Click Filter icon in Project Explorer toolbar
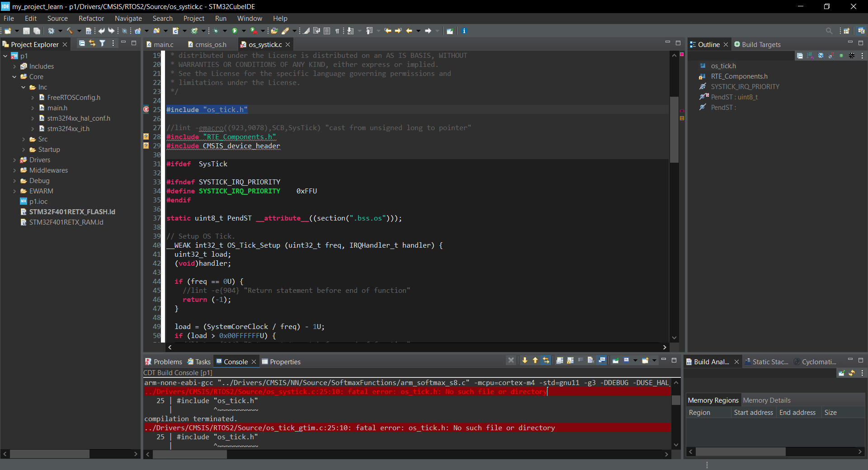Screen dimensions: 868x470 (103, 43)
